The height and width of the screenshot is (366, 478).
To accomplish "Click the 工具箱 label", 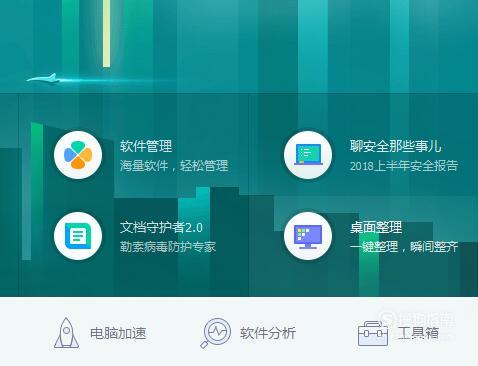I will tap(418, 333).
